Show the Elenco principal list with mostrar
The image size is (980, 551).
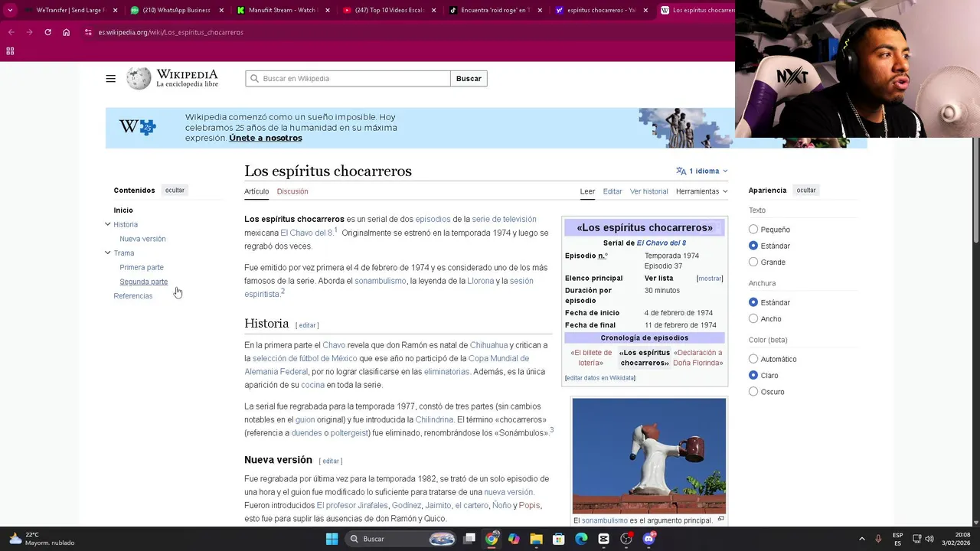click(x=710, y=279)
